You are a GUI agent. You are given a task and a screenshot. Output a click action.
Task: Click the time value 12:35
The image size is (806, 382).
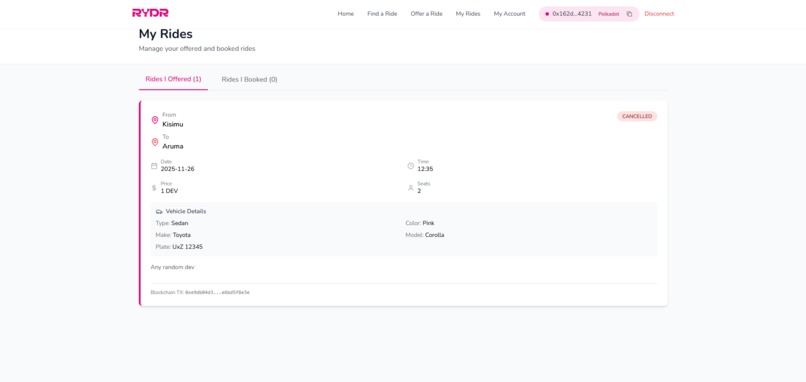point(425,169)
